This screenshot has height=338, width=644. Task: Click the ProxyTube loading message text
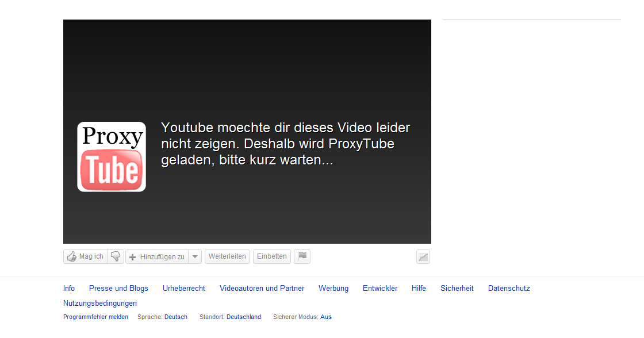[285, 144]
